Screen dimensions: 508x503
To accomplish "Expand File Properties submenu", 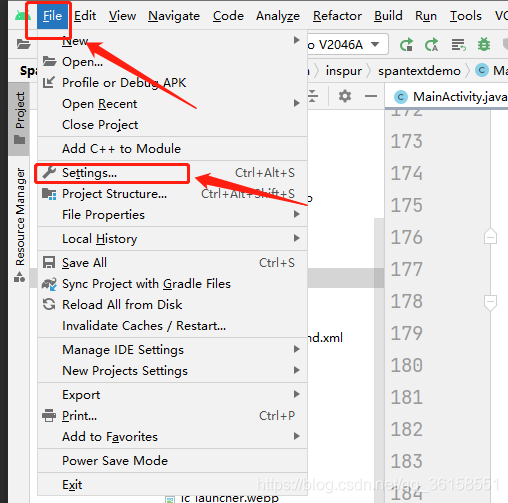I will pos(172,215).
